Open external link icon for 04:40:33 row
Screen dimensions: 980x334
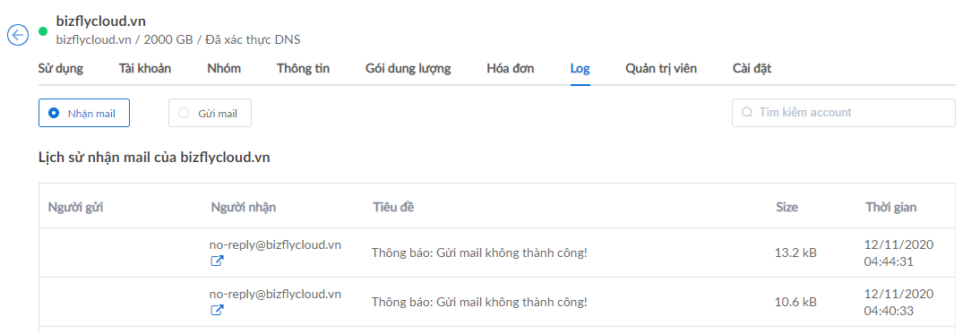coord(217,310)
